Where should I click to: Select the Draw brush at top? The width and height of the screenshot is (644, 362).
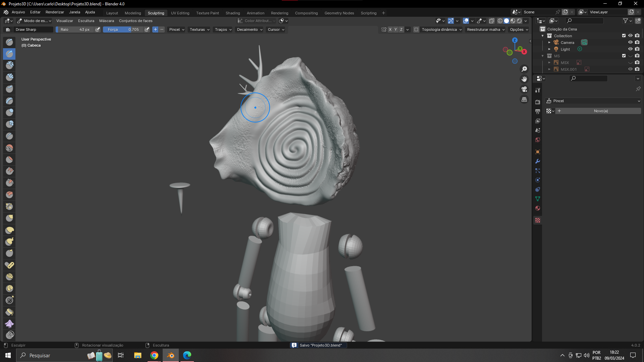[9, 42]
